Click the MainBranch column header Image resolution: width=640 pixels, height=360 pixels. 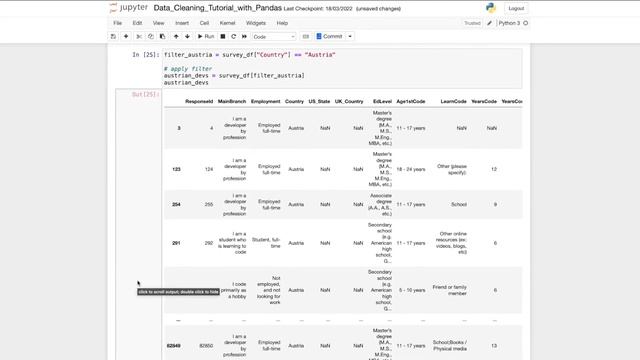pos(232,101)
